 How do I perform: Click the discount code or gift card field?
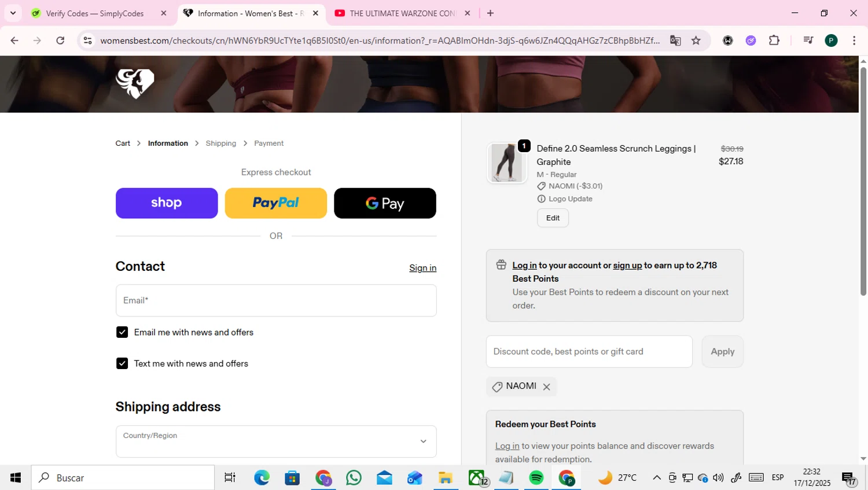coord(589,352)
